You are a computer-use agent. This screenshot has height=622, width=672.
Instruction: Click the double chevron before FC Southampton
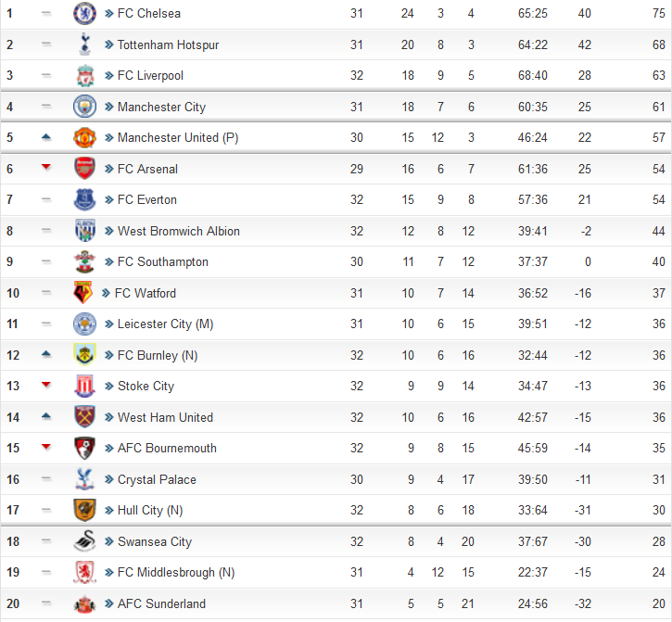tap(108, 262)
